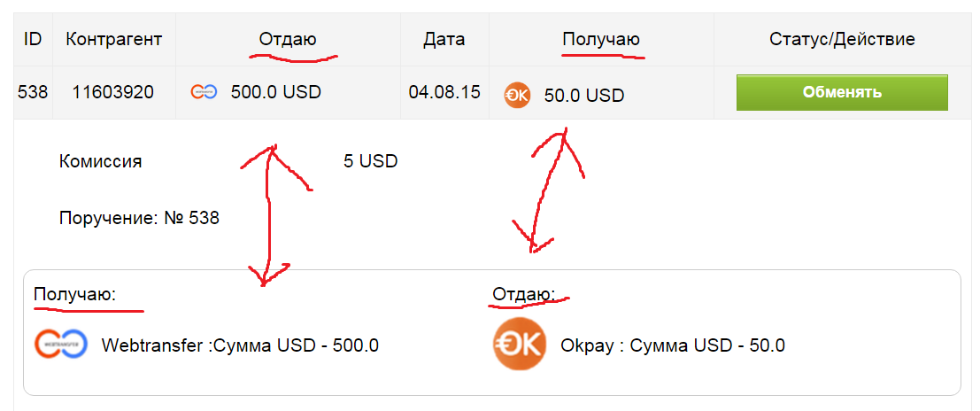Viewport: 980px width, 411px height.
Task: Click counterparty number 11603920
Action: pyautogui.click(x=113, y=91)
